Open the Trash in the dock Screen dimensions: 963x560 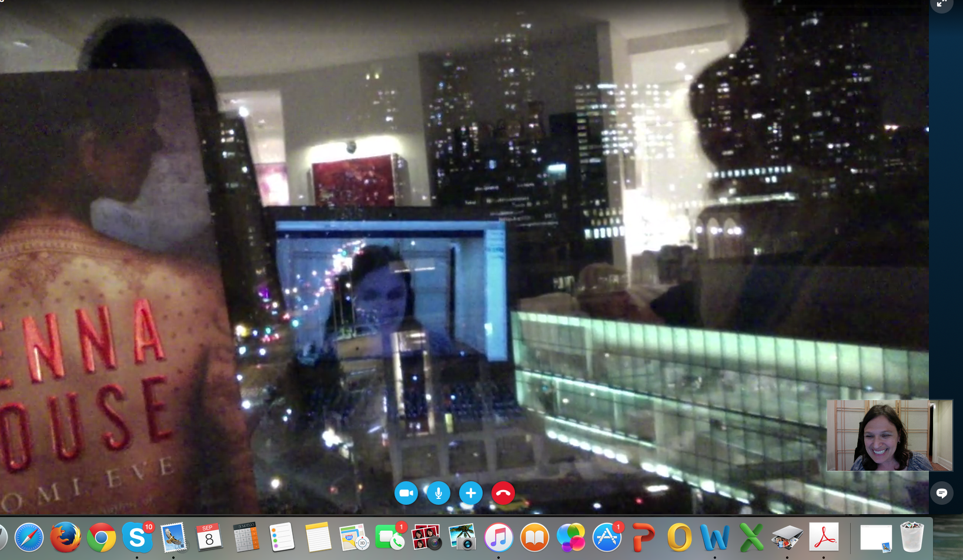[912, 538]
